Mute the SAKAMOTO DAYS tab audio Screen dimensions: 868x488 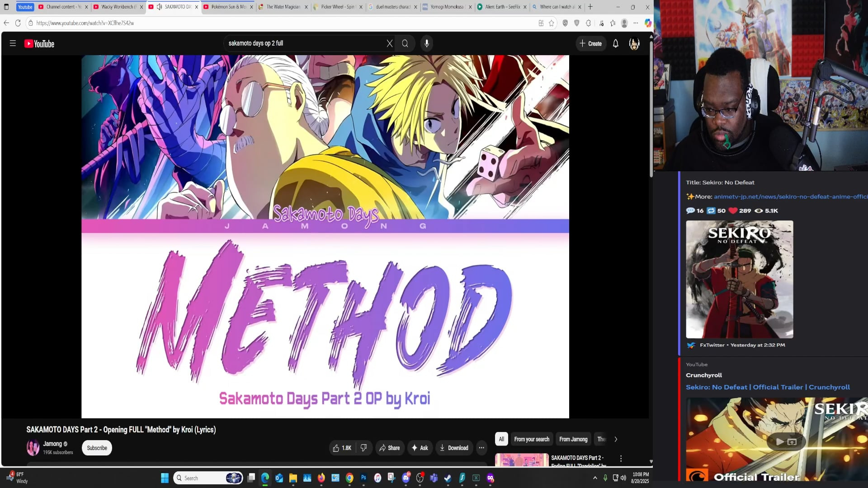(160, 7)
